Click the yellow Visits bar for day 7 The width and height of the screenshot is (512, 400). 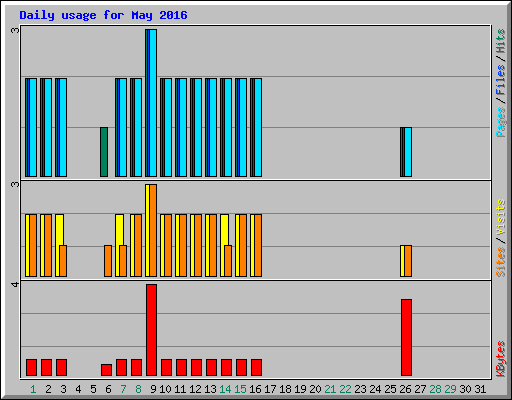[119, 230]
